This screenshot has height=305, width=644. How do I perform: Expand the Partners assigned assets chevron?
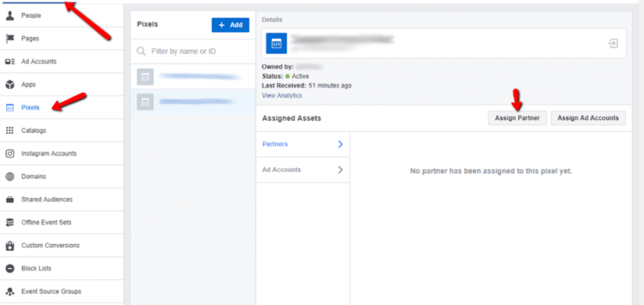coord(340,144)
